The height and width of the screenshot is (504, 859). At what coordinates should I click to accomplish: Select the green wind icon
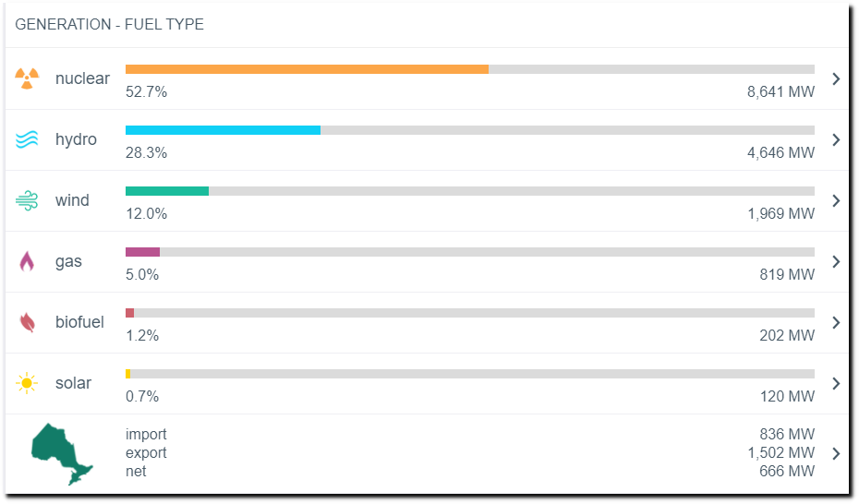[x=27, y=201]
